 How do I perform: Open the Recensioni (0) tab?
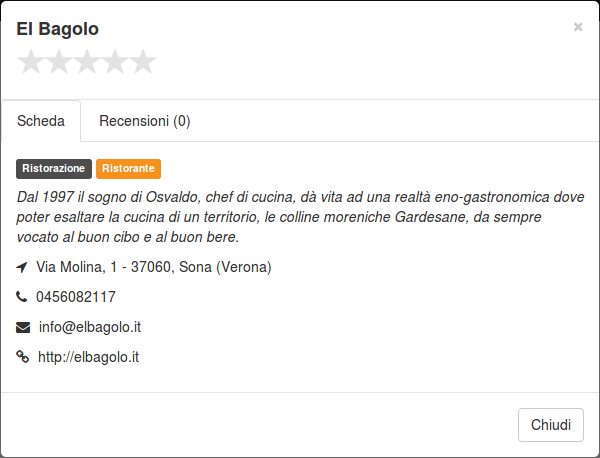pyautogui.click(x=145, y=121)
